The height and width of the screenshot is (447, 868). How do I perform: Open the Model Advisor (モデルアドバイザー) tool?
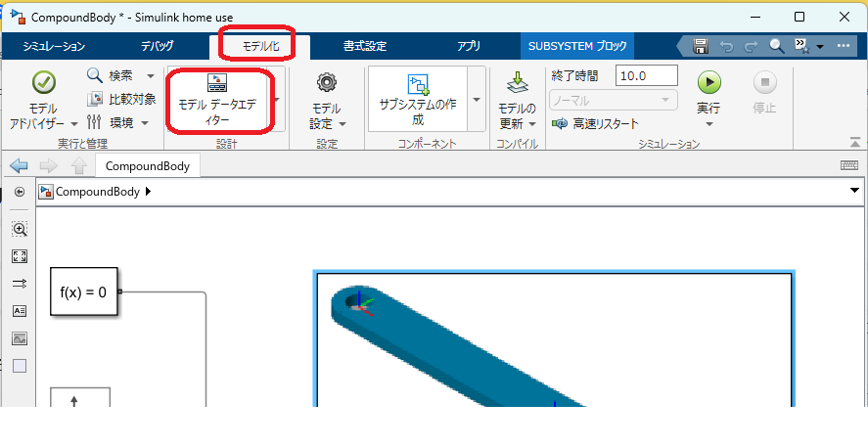click(x=44, y=101)
